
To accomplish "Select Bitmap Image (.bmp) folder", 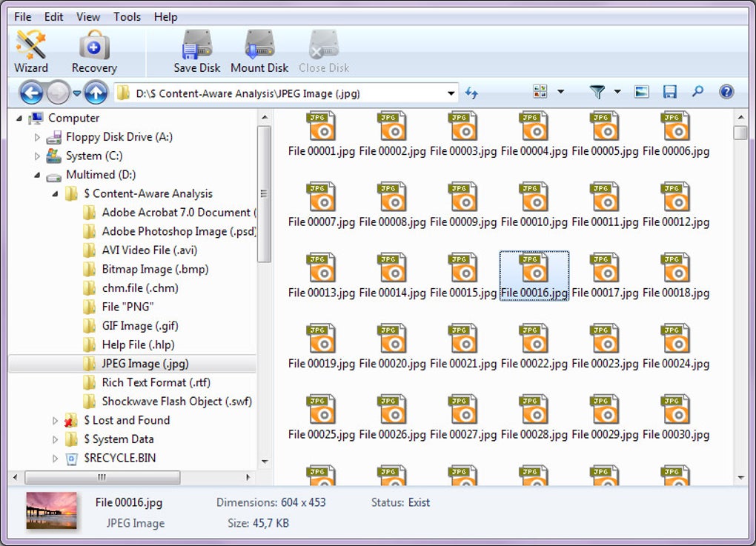I will coord(145,269).
